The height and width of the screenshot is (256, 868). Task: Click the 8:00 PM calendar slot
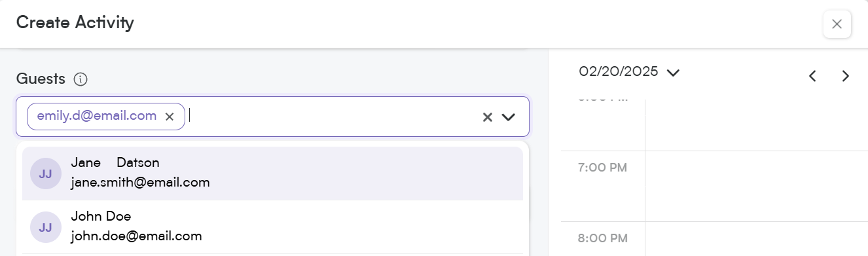click(756, 239)
